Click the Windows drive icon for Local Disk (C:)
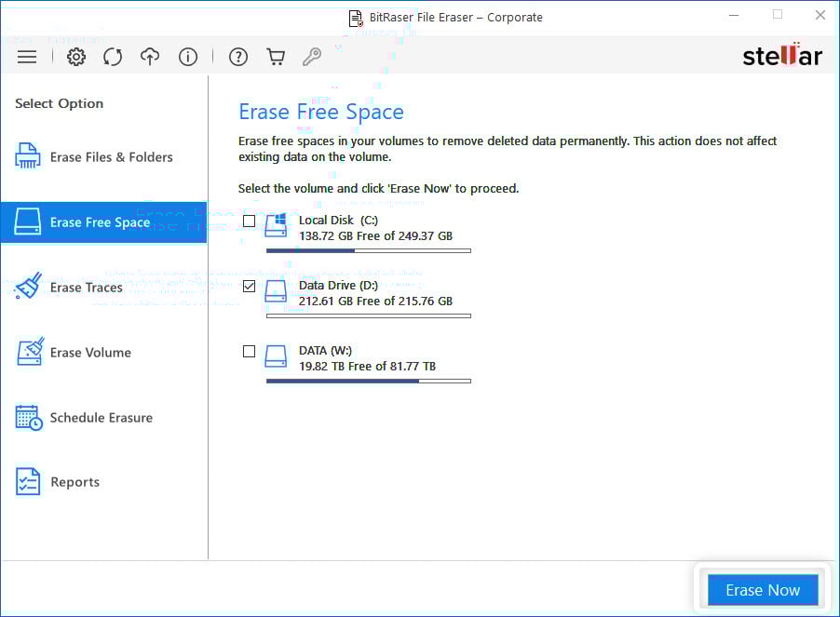This screenshot has height=617, width=840. coord(276,225)
